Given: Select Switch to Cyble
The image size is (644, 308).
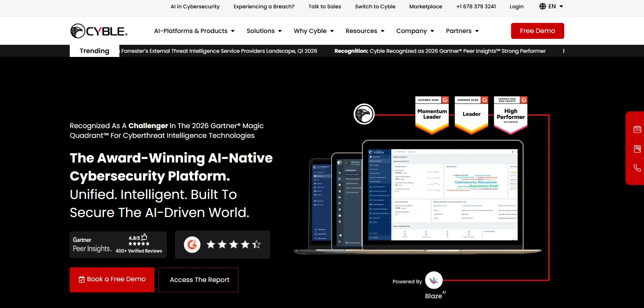Looking at the screenshot, I should [375, 6].
